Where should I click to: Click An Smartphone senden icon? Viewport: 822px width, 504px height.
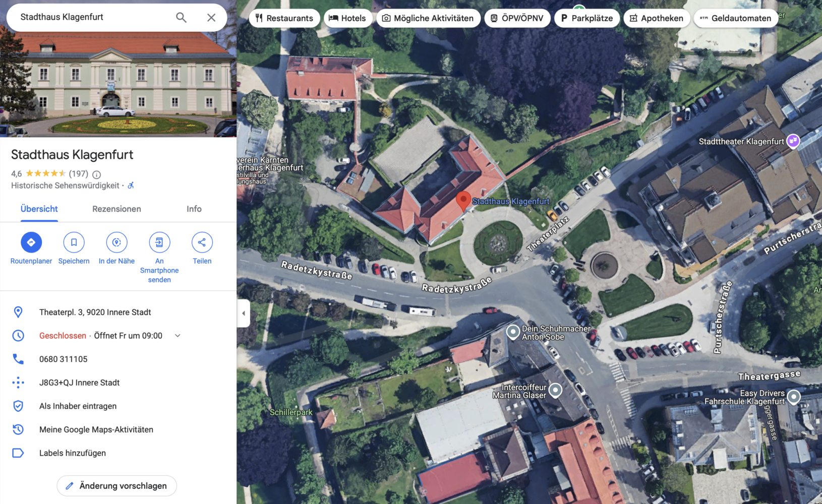(x=159, y=242)
